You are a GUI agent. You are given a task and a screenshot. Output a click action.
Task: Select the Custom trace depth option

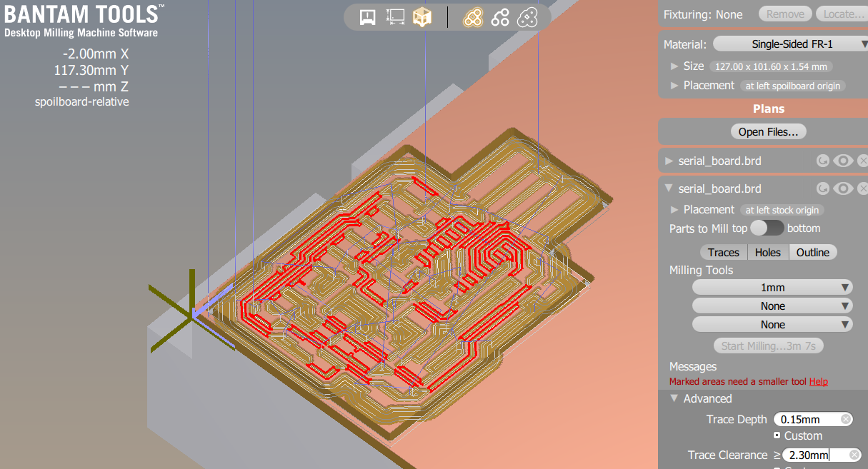(x=777, y=435)
